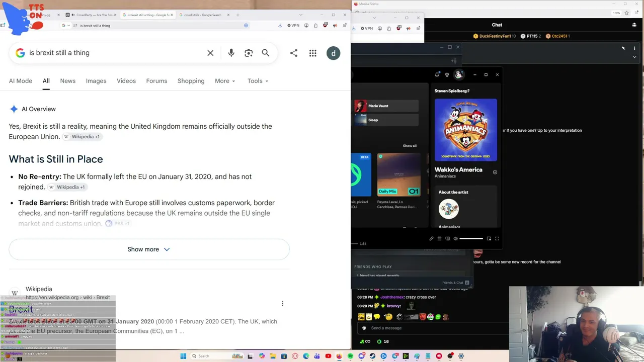Open Windows Start menu

(x=183, y=356)
